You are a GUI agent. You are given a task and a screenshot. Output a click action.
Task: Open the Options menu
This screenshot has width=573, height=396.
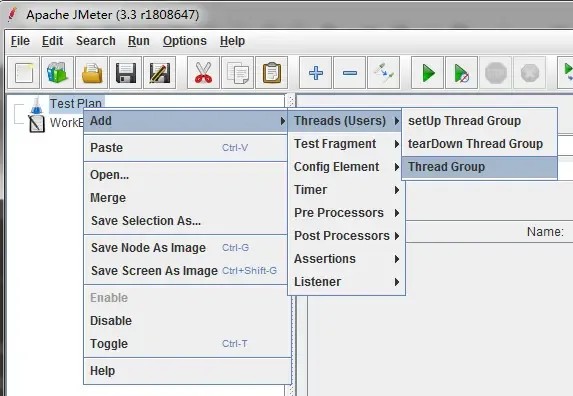[x=185, y=41]
